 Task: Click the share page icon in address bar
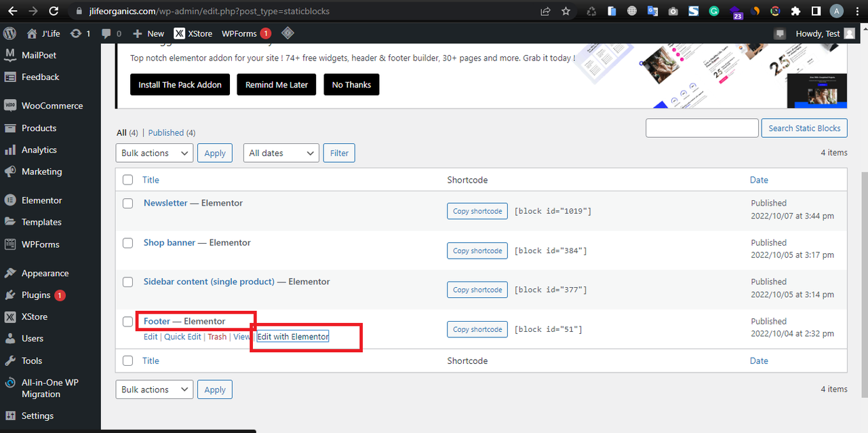[x=546, y=12]
